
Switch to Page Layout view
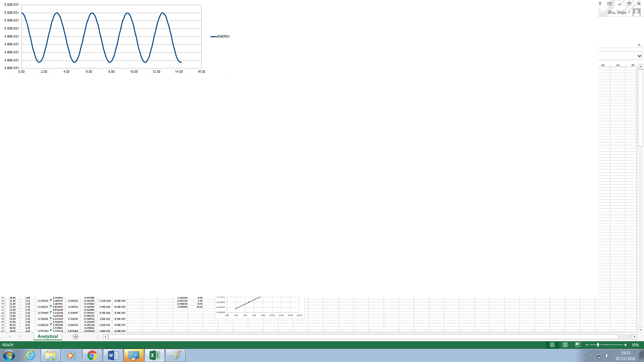(565, 345)
